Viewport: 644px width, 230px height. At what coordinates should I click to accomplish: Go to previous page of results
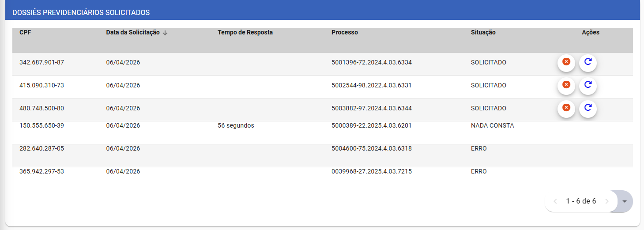point(555,201)
